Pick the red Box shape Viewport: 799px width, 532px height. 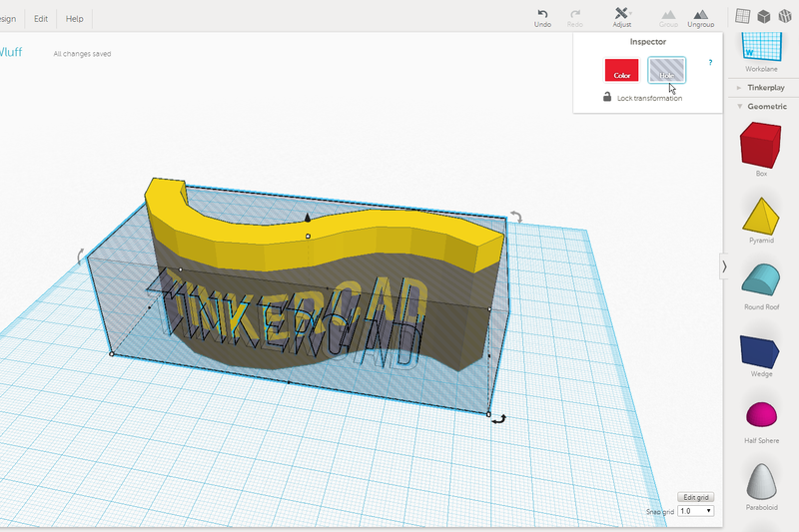coord(760,145)
